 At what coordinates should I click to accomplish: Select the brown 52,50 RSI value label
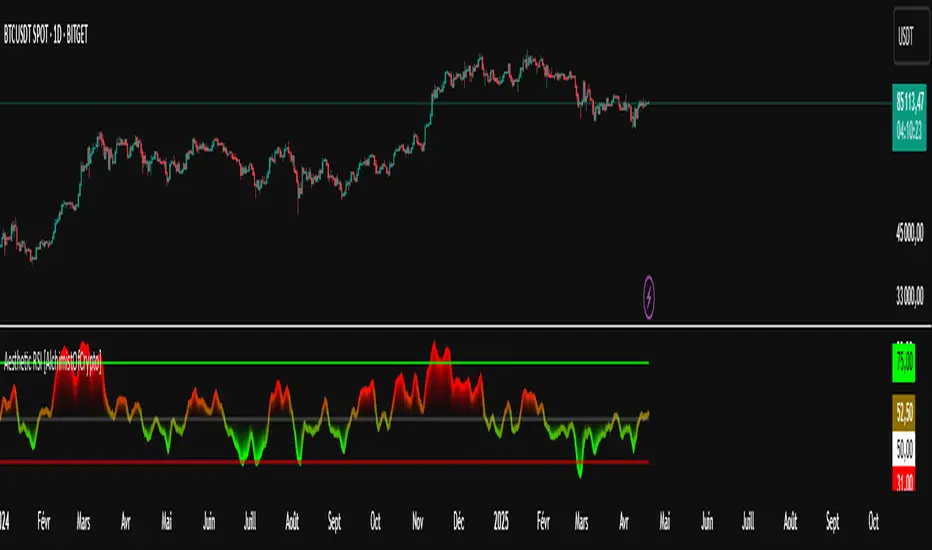pyautogui.click(x=904, y=413)
